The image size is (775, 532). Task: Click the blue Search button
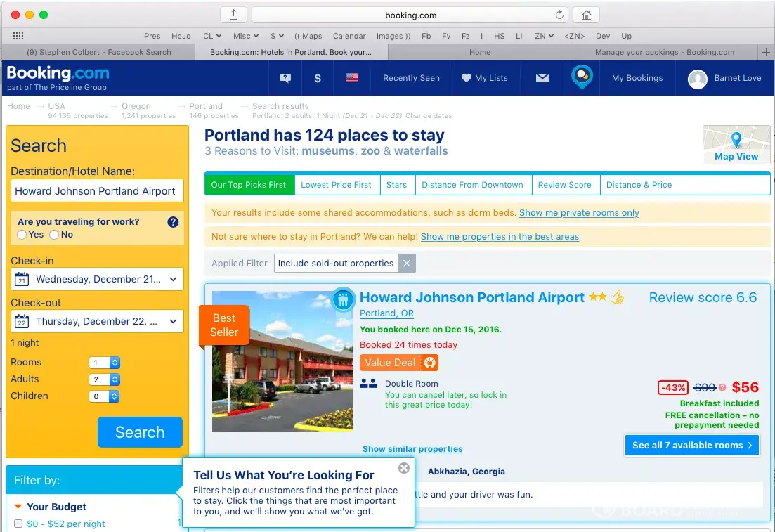tap(140, 432)
